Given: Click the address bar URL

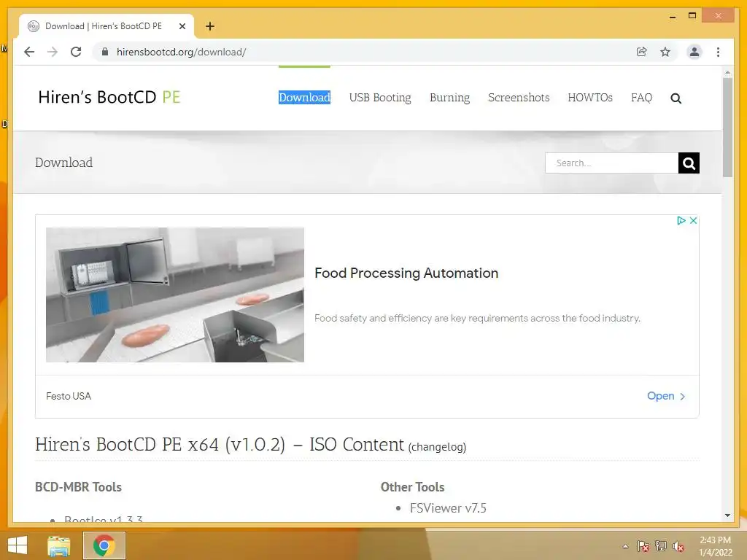Looking at the screenshot, I should coord(181,52).
